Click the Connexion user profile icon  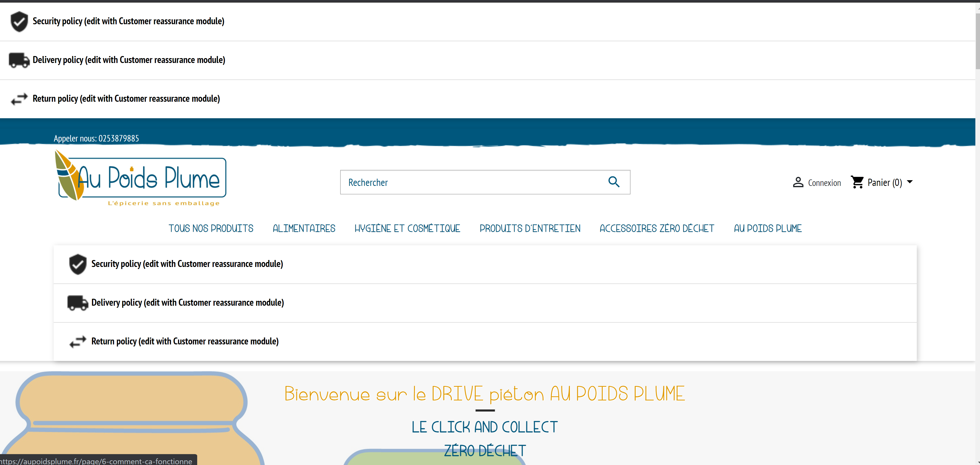tap(798, 182)
